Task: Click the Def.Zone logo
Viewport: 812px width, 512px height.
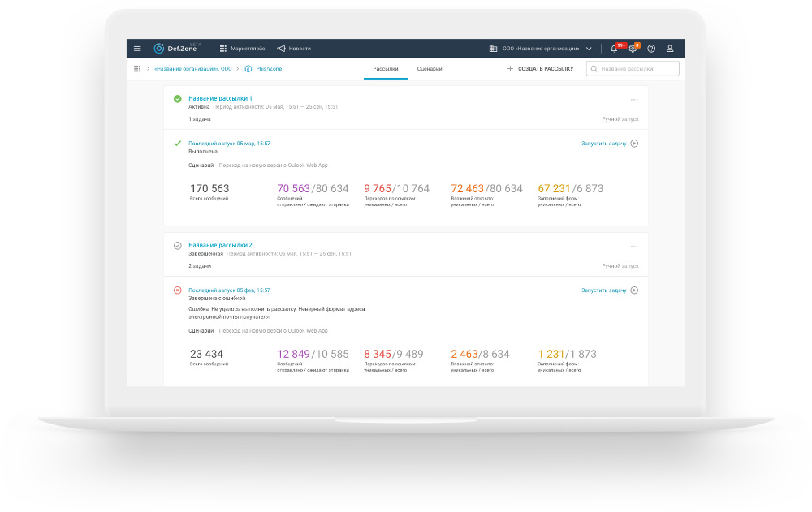Action: pyautogui.click(x=176, y=48)
